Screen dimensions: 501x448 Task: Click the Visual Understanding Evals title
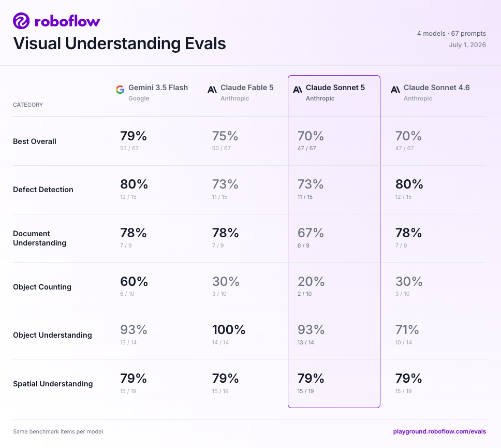pyautogui.click(x=120, y=44)
